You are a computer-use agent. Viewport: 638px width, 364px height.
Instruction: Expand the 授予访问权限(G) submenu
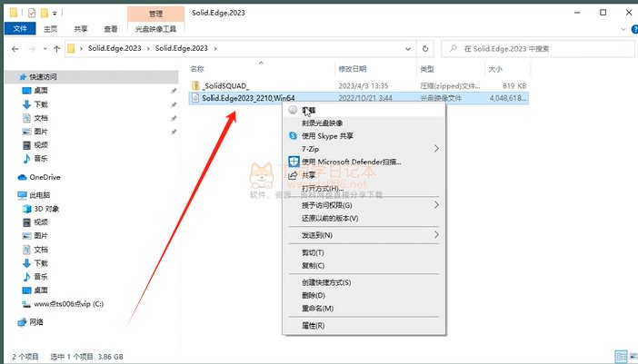click(x=364, y=205)
